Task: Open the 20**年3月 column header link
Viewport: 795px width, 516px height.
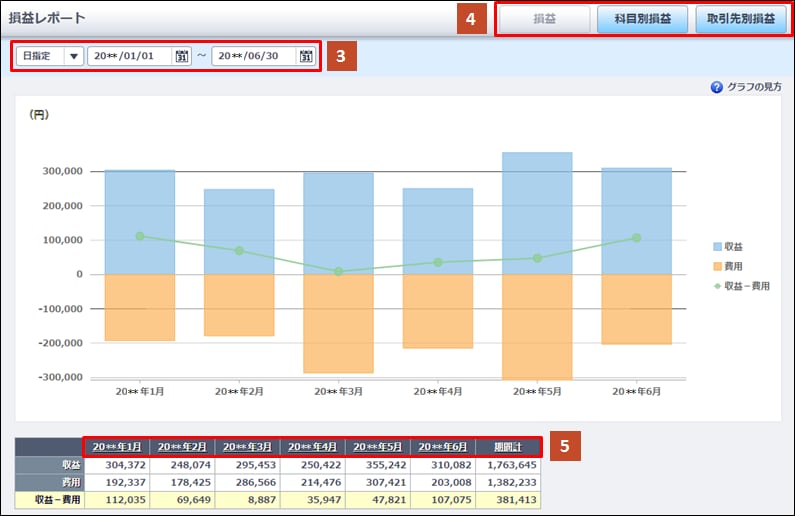Action: 247,447
